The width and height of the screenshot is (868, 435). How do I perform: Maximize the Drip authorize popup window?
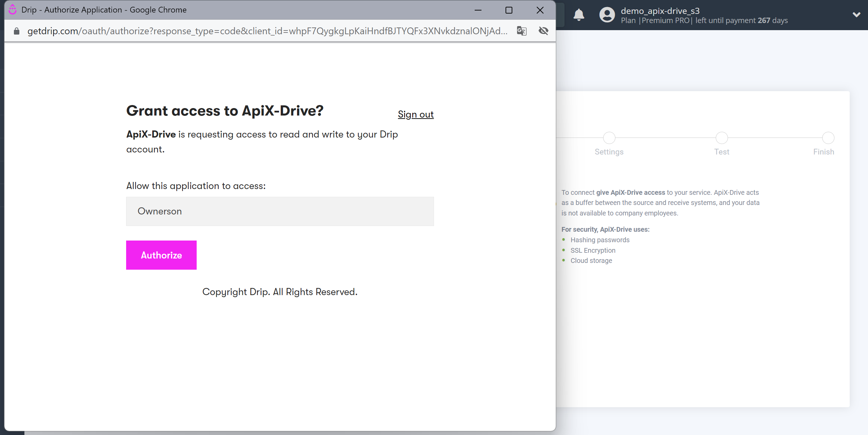(509, 10)
